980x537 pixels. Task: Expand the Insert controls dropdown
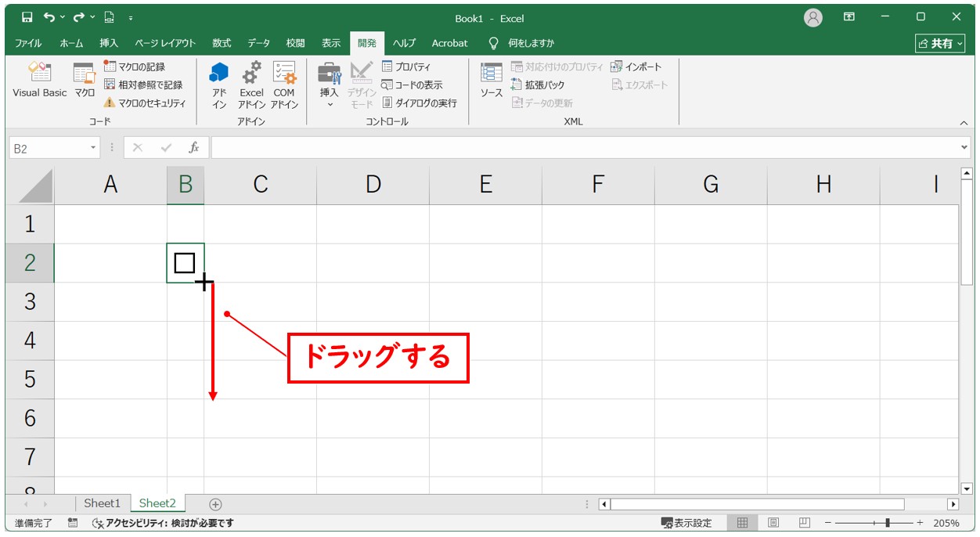coord(330,104)
